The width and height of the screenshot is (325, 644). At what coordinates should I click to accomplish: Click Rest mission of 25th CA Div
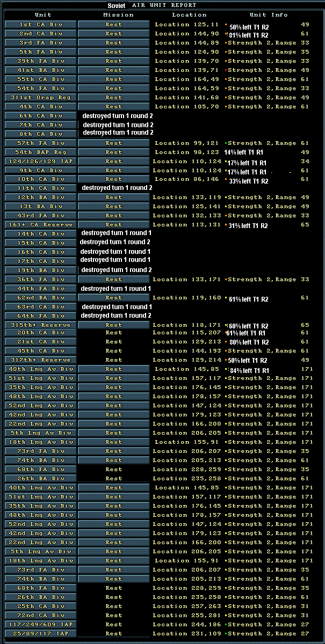click(114, 606)
